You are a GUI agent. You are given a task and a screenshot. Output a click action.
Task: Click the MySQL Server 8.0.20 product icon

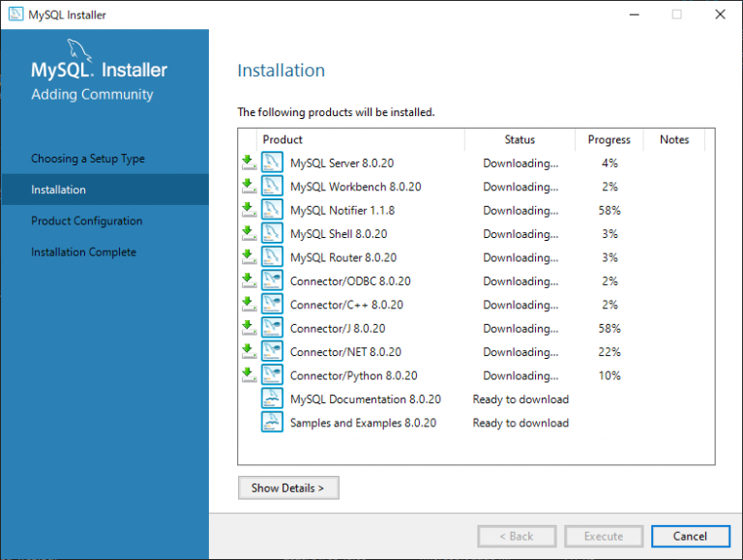coord(272,163)
